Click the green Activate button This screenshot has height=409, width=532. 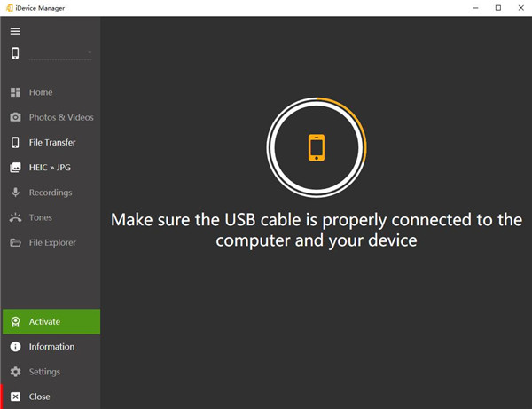tap(51, 321)
